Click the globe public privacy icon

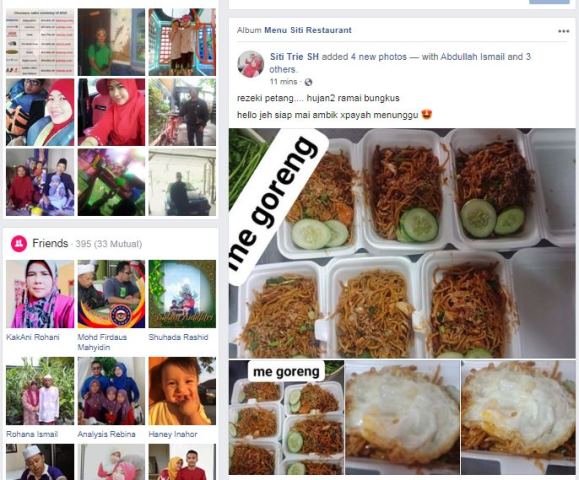[308, 82]
